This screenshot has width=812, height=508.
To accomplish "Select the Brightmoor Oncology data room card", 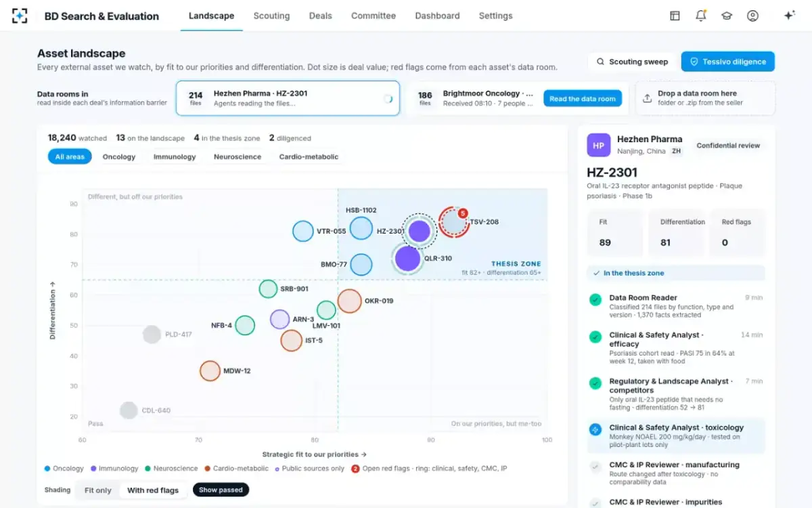I will pyautogui.click(x=518, y=99).
